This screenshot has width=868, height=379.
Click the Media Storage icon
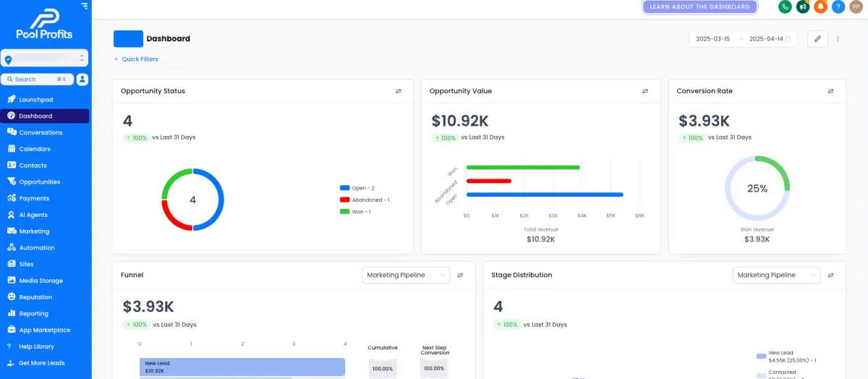pos(12,281)
